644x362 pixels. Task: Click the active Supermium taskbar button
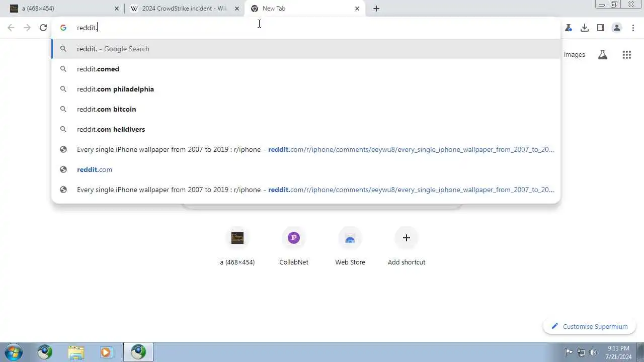point(138,352)
